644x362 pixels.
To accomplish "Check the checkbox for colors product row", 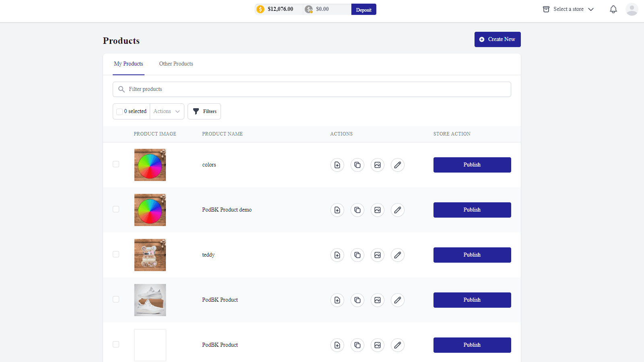I will [116, 164].
